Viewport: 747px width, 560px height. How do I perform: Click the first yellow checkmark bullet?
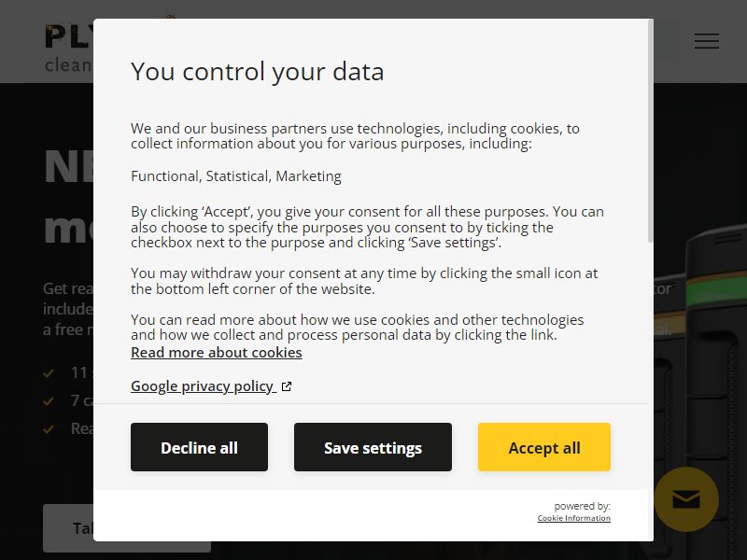tap(49, 372)
